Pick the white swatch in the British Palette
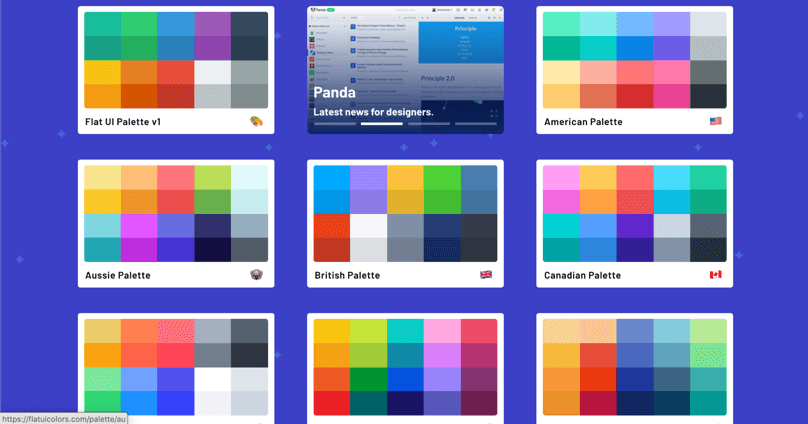This screenshot has height=424, width=808. 368,226
